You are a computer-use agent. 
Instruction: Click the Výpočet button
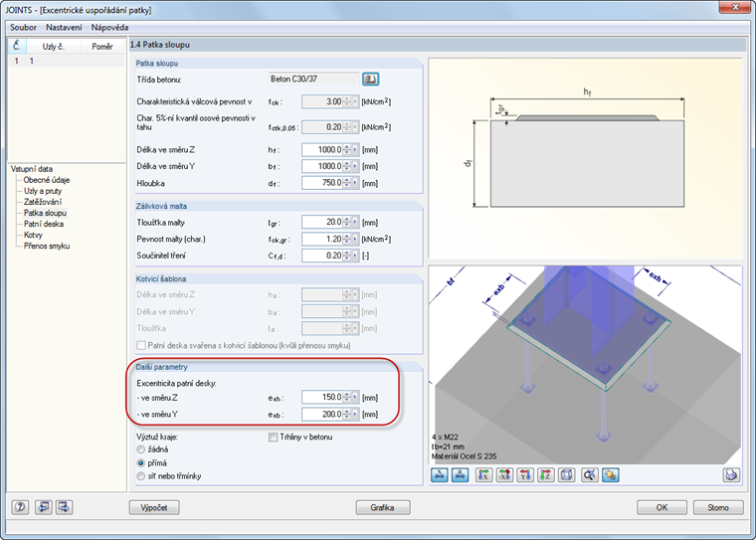(154, 508)
